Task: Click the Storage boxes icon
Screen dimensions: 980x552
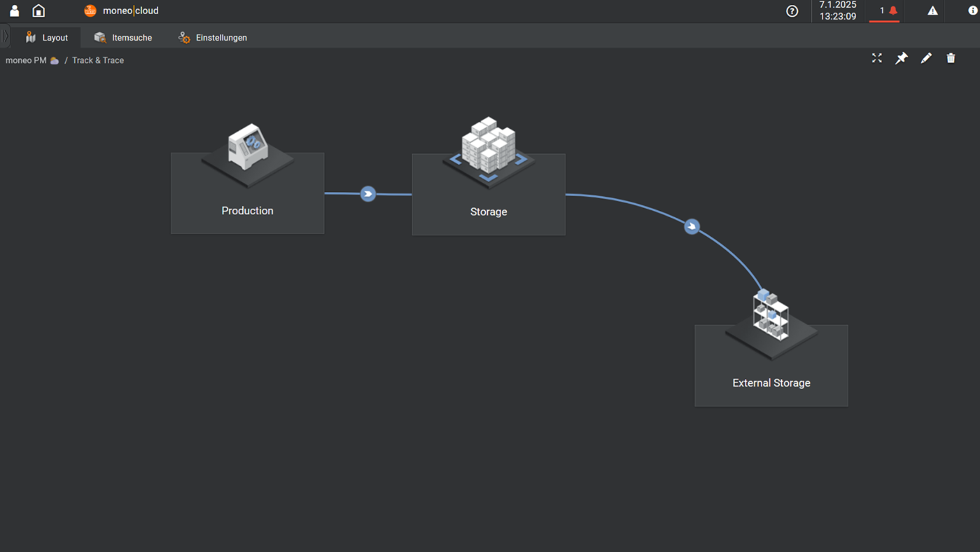Action: tap(489, 151)
